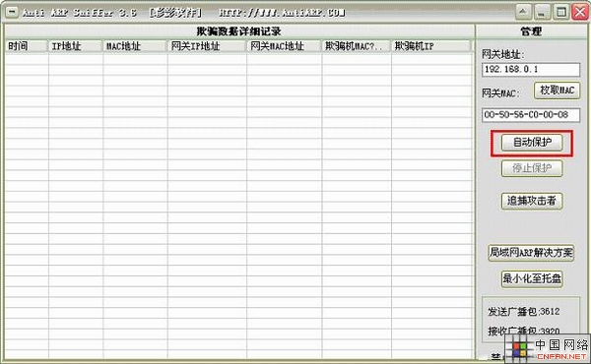Maximize the Anti ARP Sniffer window

(560, 12)
